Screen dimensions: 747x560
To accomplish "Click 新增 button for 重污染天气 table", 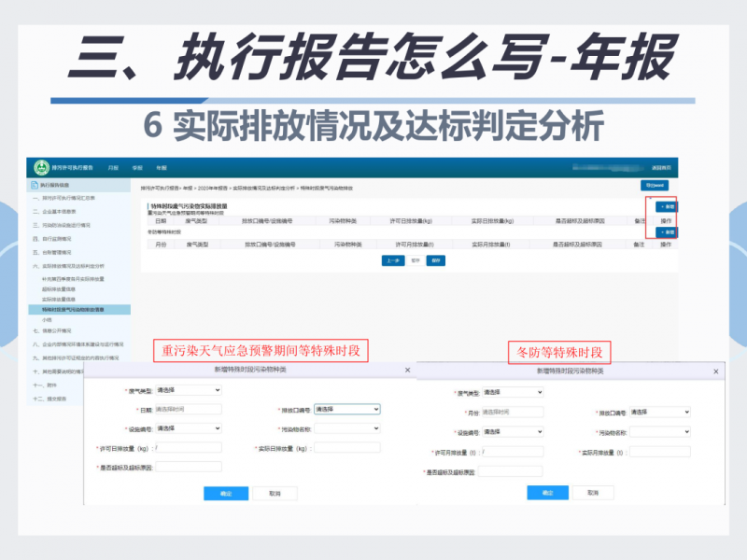I will (x=667, y=206).
